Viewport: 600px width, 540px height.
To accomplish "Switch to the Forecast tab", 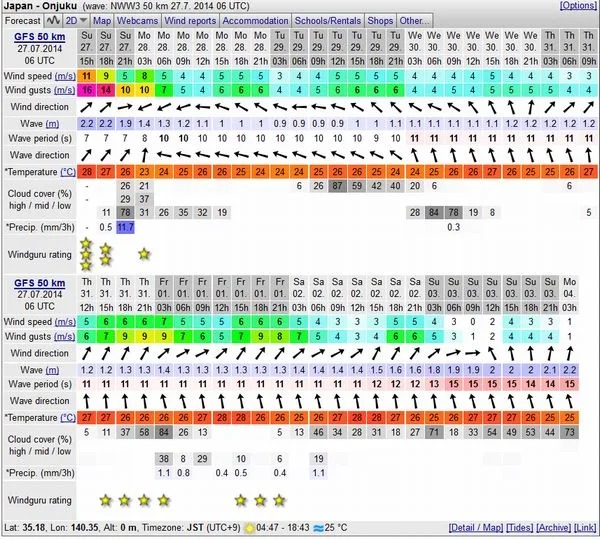I will pyautogui.click(x=22, y=21).
